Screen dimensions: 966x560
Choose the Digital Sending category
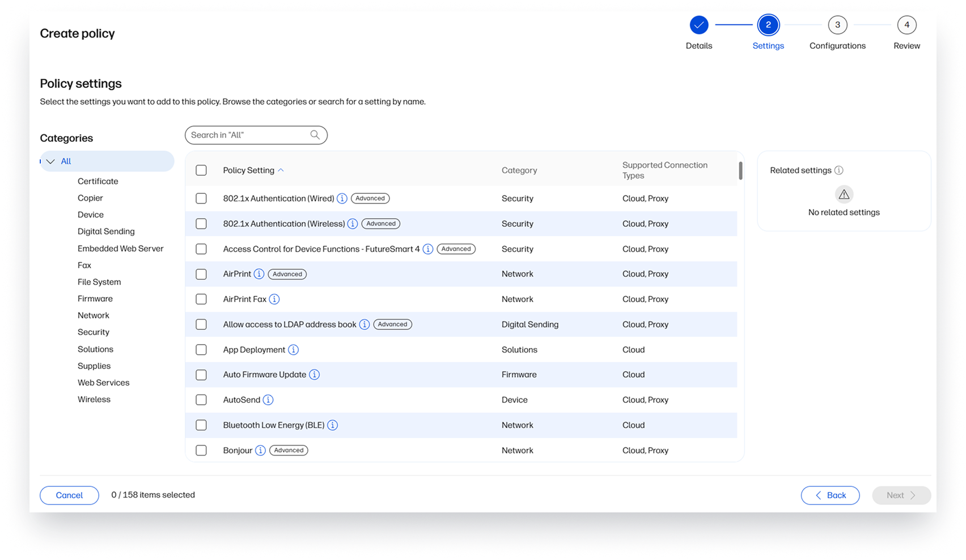106,231
